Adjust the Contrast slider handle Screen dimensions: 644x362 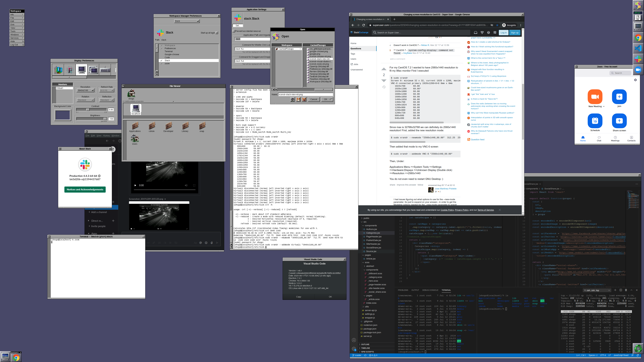[x=88, y=110]
